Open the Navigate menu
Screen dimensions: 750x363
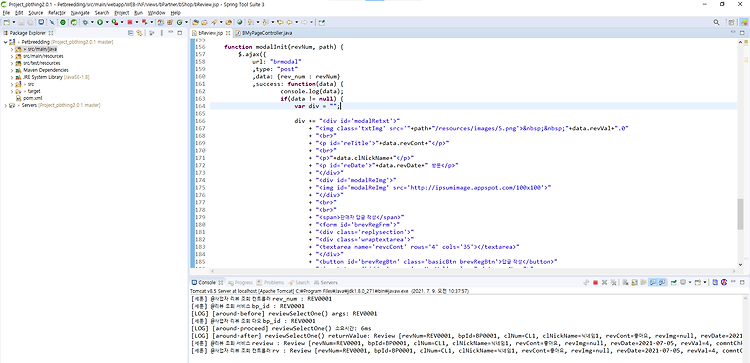click(x=80, y=13)
